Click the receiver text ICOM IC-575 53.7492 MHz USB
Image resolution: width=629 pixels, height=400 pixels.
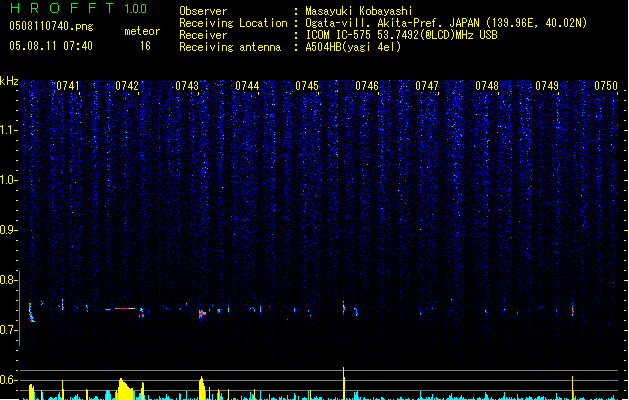click(x=402, y=35)
